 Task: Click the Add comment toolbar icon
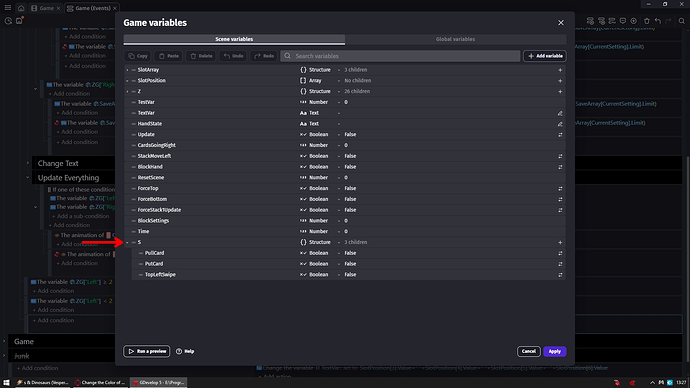coord(623,21)
